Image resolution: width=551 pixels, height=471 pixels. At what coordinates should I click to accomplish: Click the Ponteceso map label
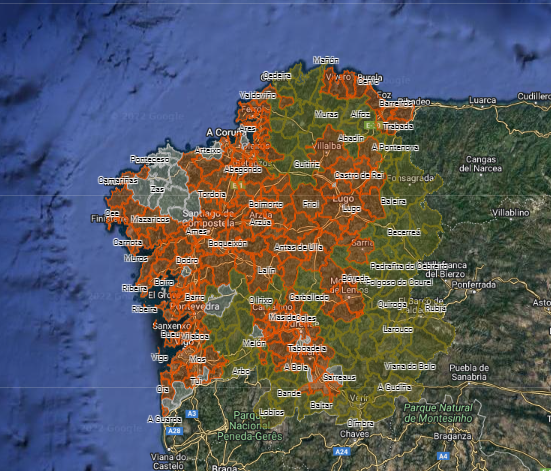tap(150, 160)
